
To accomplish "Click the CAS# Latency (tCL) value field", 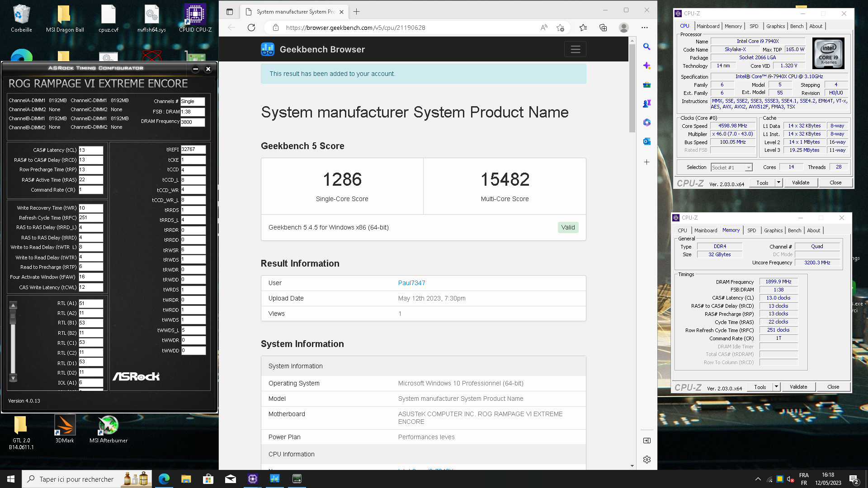I will 91,150.
